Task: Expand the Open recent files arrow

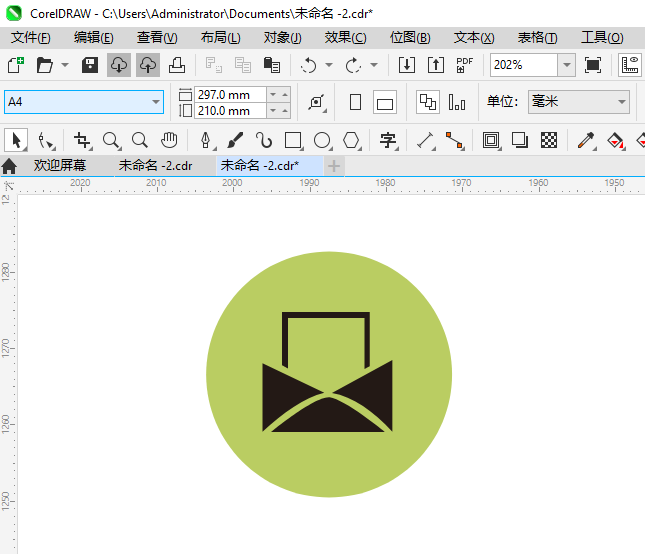Action: click(65, 65)
